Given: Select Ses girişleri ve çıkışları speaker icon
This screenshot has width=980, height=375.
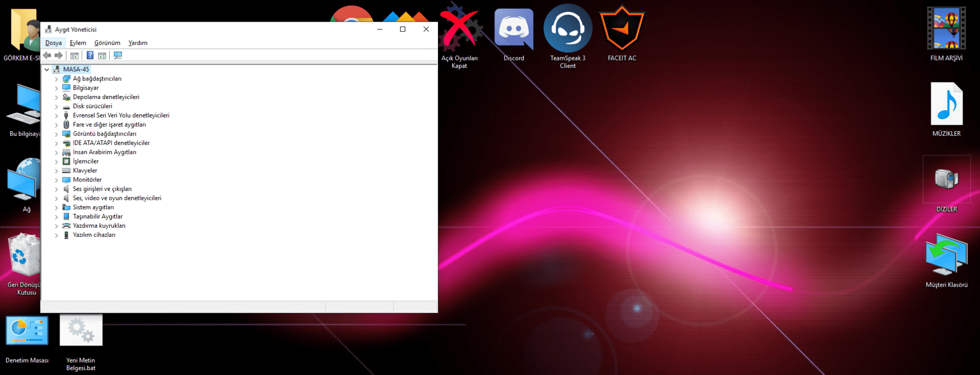Looking at the screenshot, I should click(66, 189).
